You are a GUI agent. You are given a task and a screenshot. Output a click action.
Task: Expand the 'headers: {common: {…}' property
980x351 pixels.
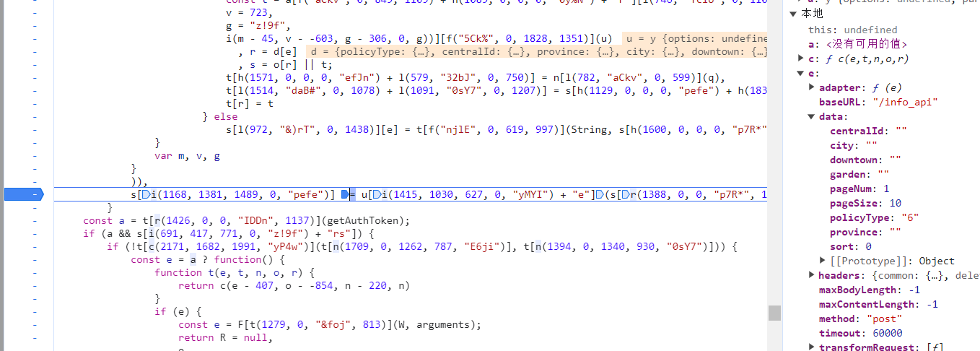[x=812, y=275]
